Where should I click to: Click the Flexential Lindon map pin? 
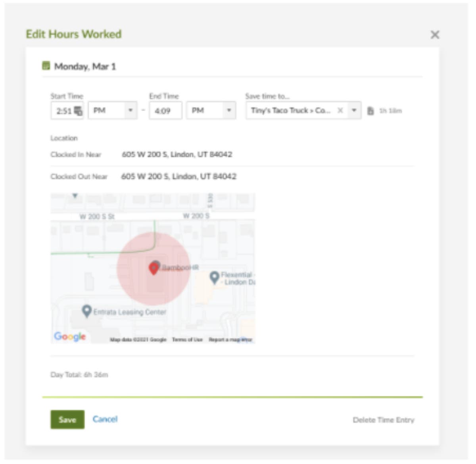tap(215, 276)
